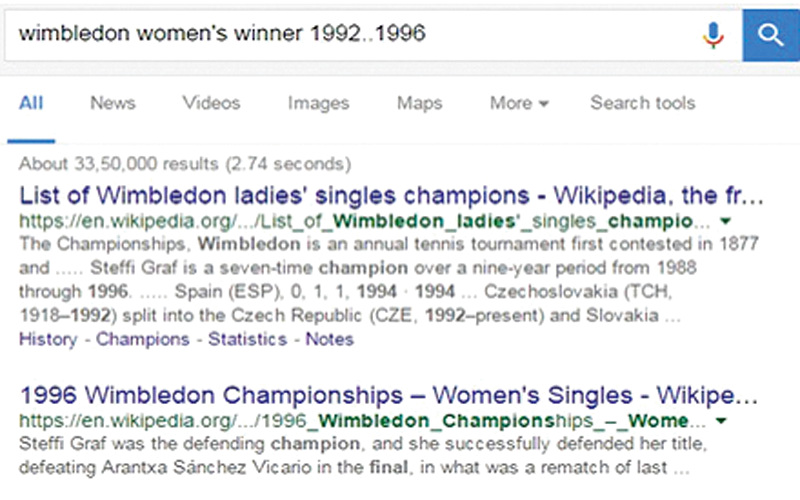Open 1996 Wimbledon Championships Women's Singles result
The height and width of the screenshot is (500, 800).
(391, 392)
